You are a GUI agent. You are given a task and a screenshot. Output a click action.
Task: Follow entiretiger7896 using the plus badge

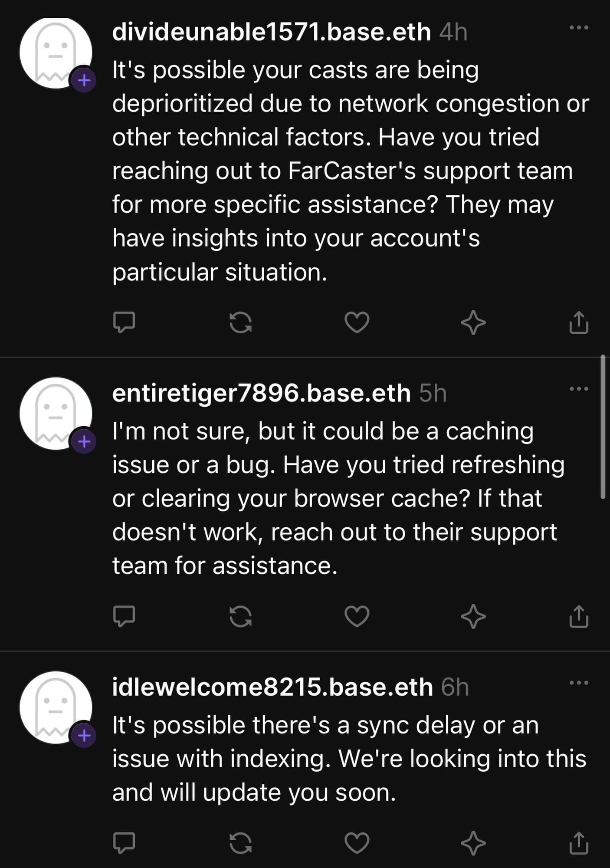pos(84,442)
